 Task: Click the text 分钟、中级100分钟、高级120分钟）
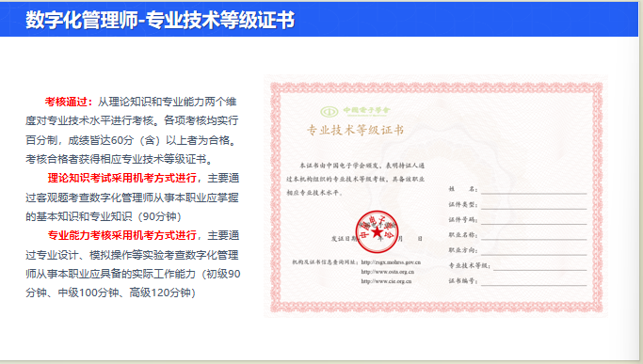pyautogui.click(x=111, y=293)
